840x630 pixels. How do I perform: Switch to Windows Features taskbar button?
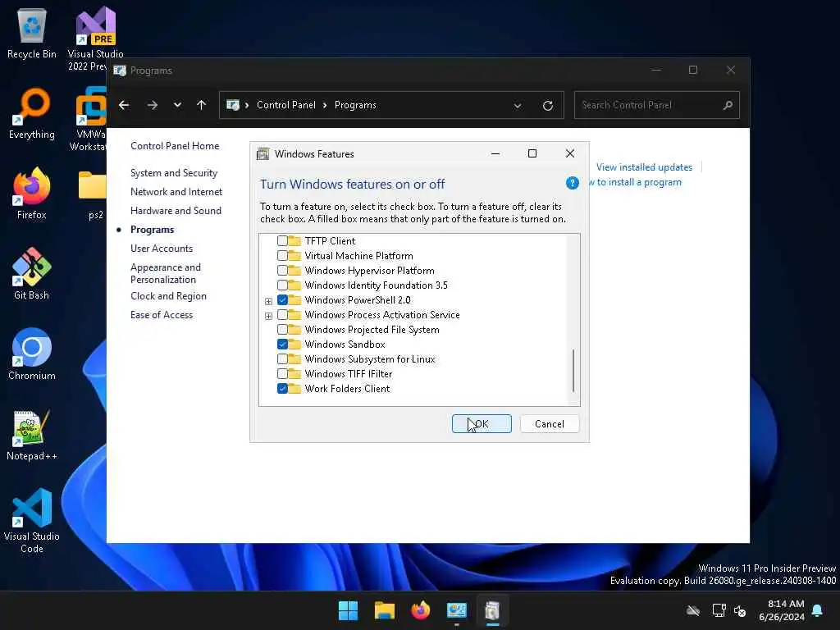pyautogui.click(x=493, y=610)
